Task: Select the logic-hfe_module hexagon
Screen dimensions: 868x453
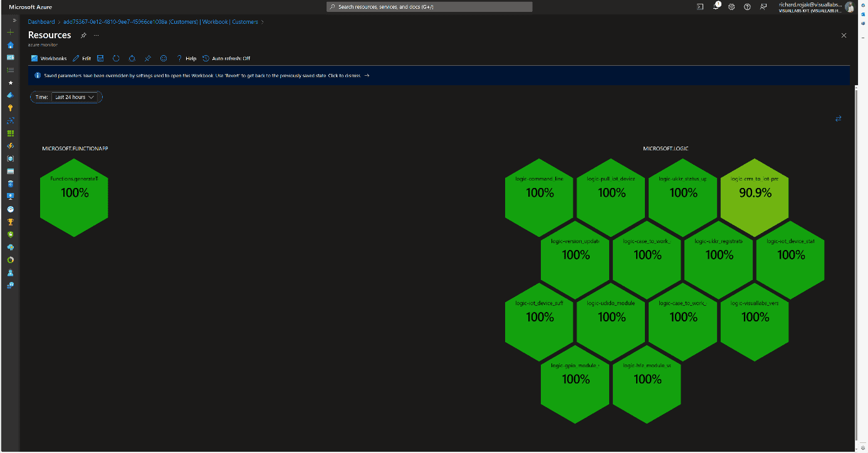Action: [647, 383]
